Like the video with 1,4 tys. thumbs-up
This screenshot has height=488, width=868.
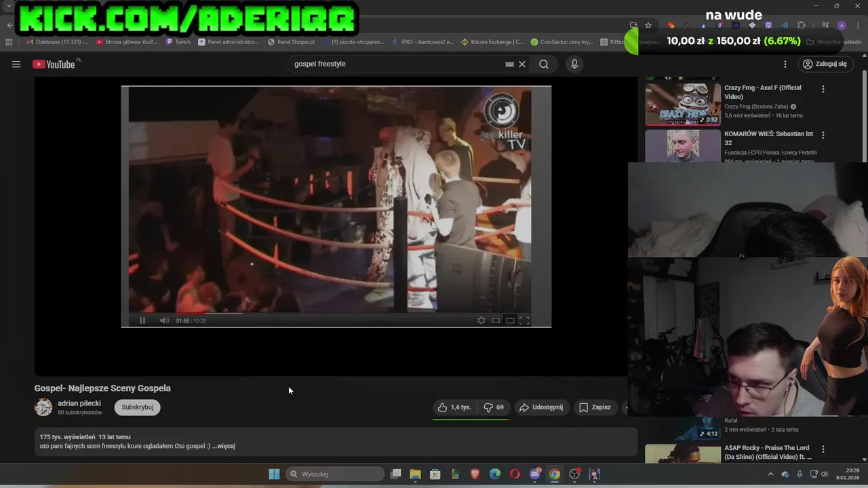454,407
